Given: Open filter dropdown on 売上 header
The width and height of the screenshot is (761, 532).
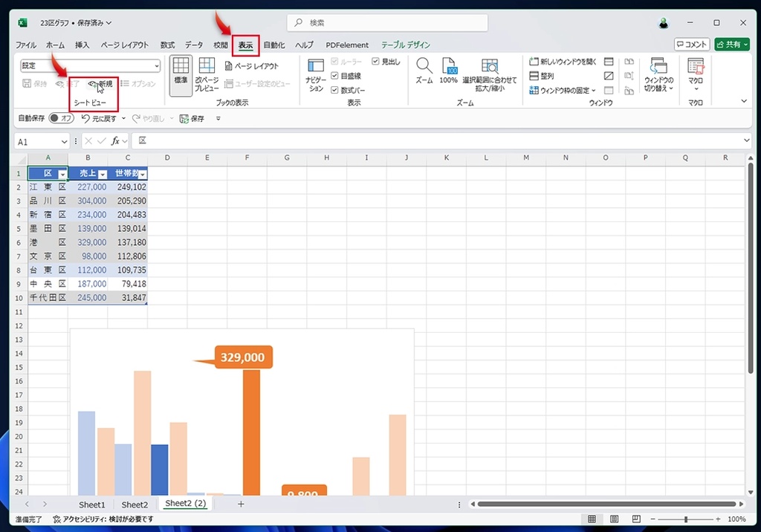Looking at the screenshot, I should point(103,175).
